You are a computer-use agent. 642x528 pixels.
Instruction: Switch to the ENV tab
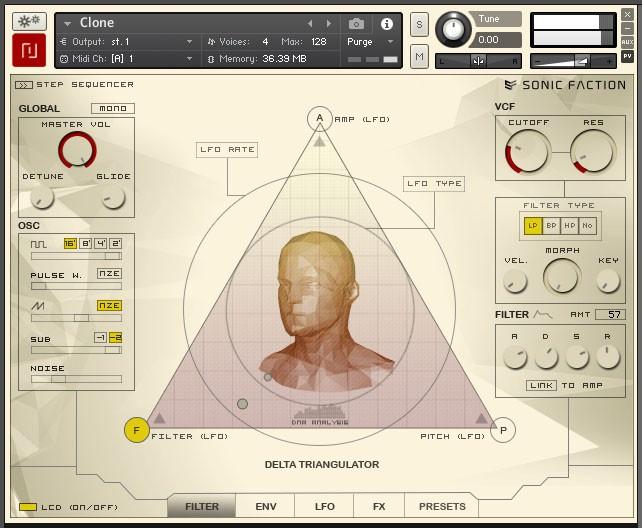click(x=266, y=507)
